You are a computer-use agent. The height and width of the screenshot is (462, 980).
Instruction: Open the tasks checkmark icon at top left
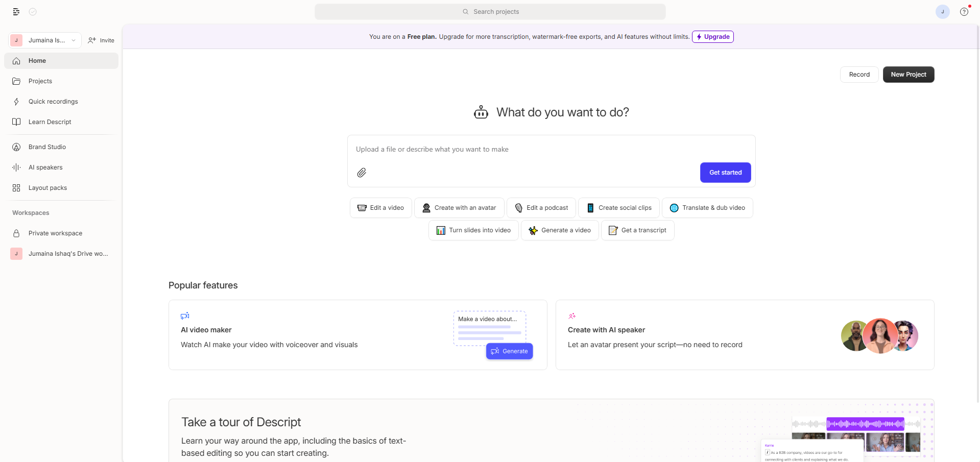coord(33,11)
